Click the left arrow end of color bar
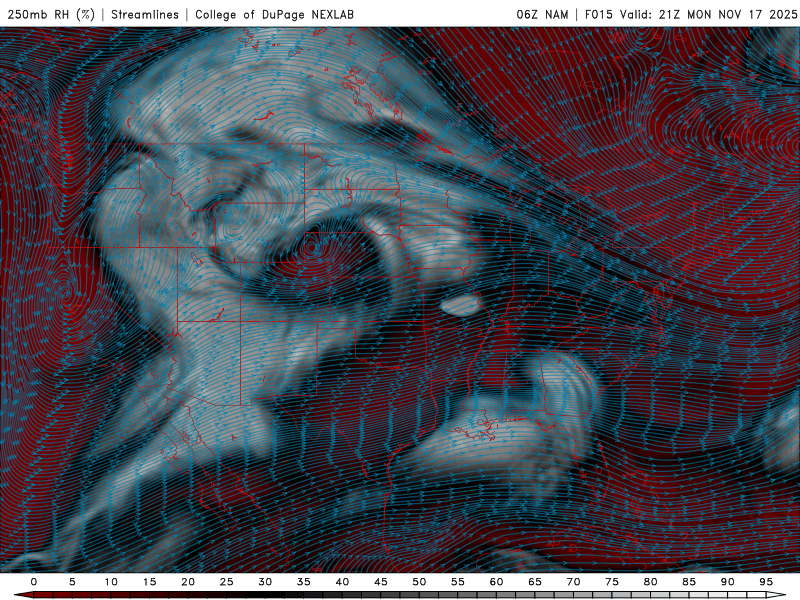 (x=23, y=595)
